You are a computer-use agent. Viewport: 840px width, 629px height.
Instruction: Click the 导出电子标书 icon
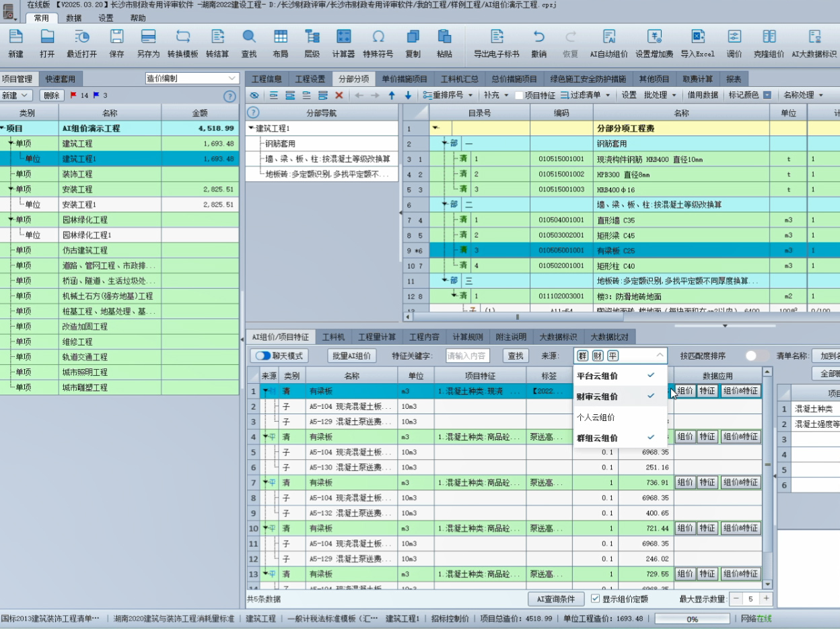pos(496,43)
